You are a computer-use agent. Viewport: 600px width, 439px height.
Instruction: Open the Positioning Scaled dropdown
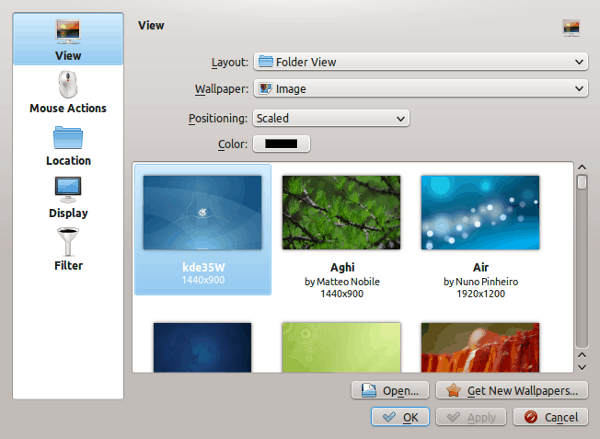[331, 118]
